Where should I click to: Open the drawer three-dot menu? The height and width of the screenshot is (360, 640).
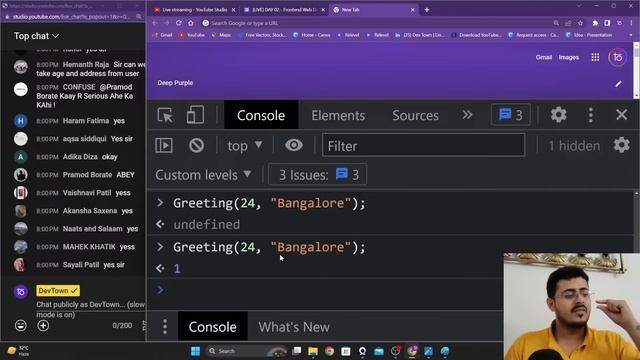[165, 327]
